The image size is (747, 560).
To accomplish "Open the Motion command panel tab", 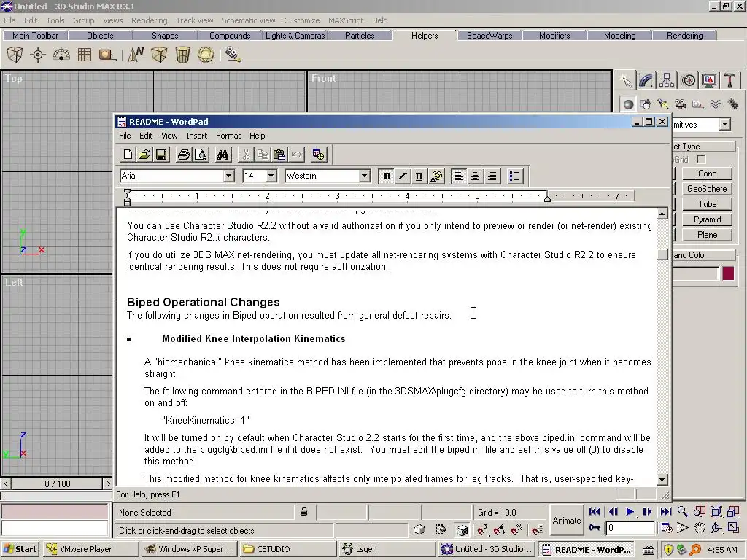I will (x=688, y=80).
